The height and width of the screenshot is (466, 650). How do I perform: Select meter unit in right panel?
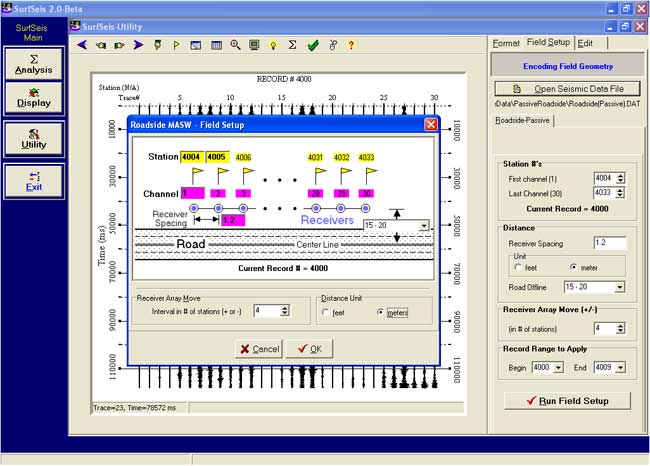coord(584,268)
